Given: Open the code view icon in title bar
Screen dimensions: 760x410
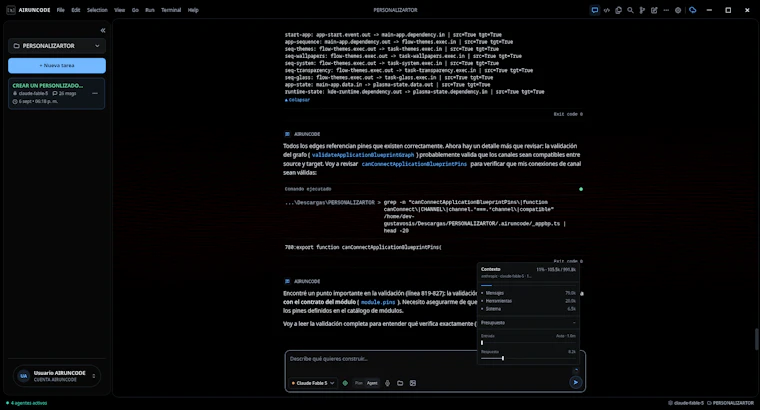Looking at the screenshot, I should 606,10.
